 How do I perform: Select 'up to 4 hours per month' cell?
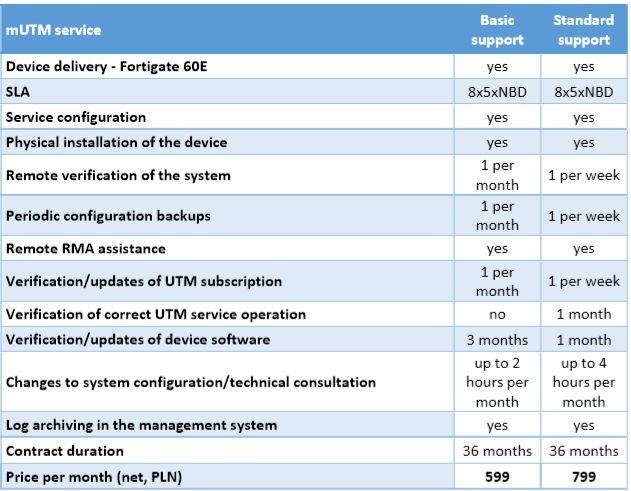click(584, 382)
